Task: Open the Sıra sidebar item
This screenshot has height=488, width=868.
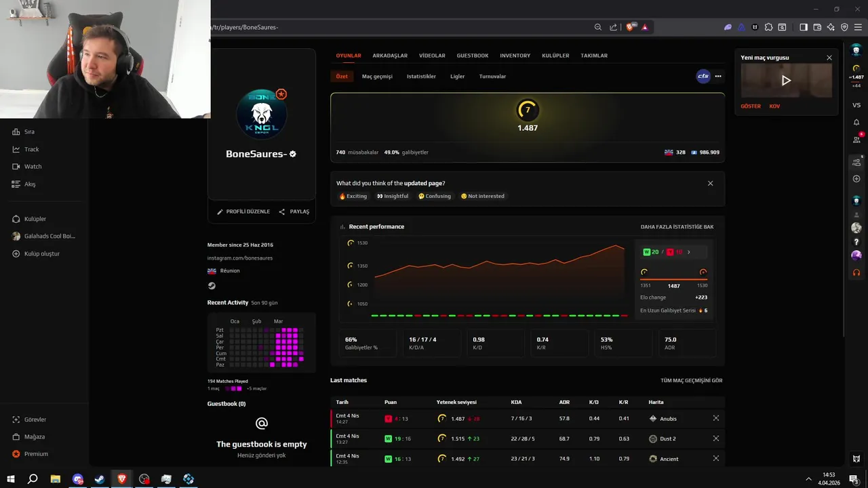Action: [24, 131]
